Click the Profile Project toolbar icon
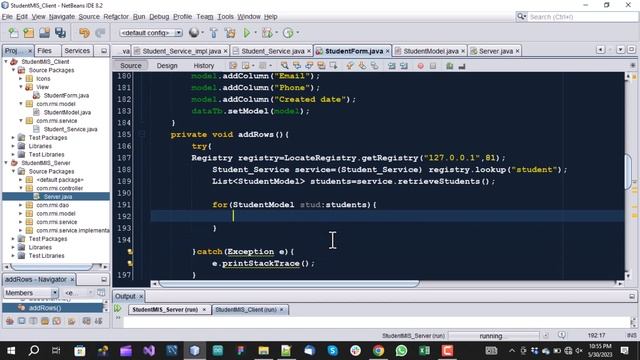Screen dimensions: 640x360 click(x=288, y=33)
